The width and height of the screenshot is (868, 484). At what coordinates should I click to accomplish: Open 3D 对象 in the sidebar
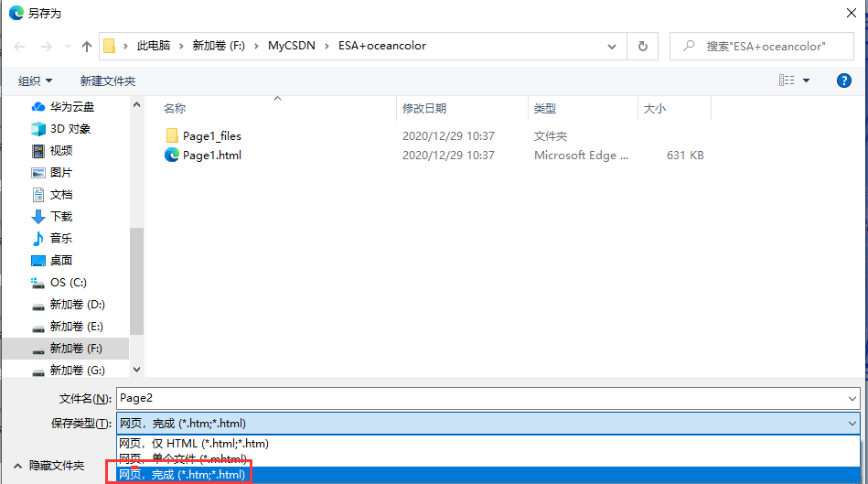[x=70, y=129]
